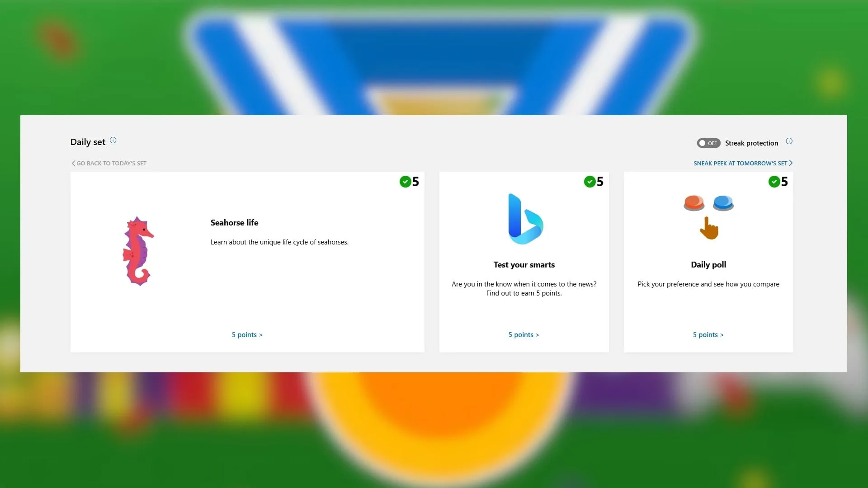This screenshot has width=868, height=488.
Task: Click the Streak protection label
Action: click(x=751, y=143)
